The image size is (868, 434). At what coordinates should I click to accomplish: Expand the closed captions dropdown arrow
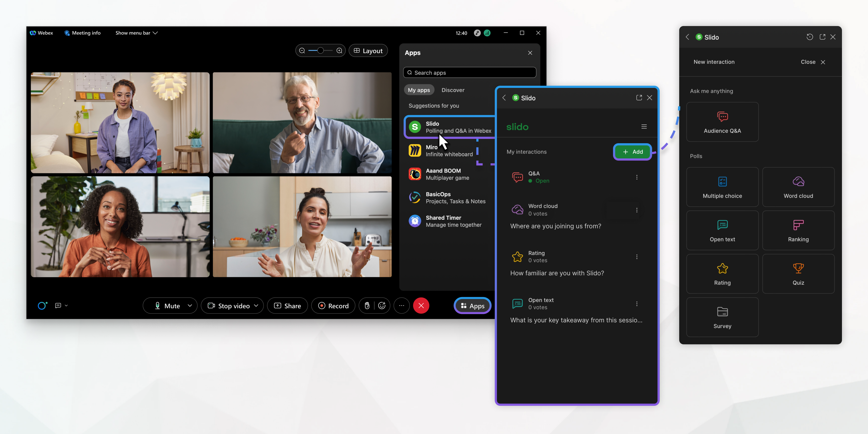(66, 306)
